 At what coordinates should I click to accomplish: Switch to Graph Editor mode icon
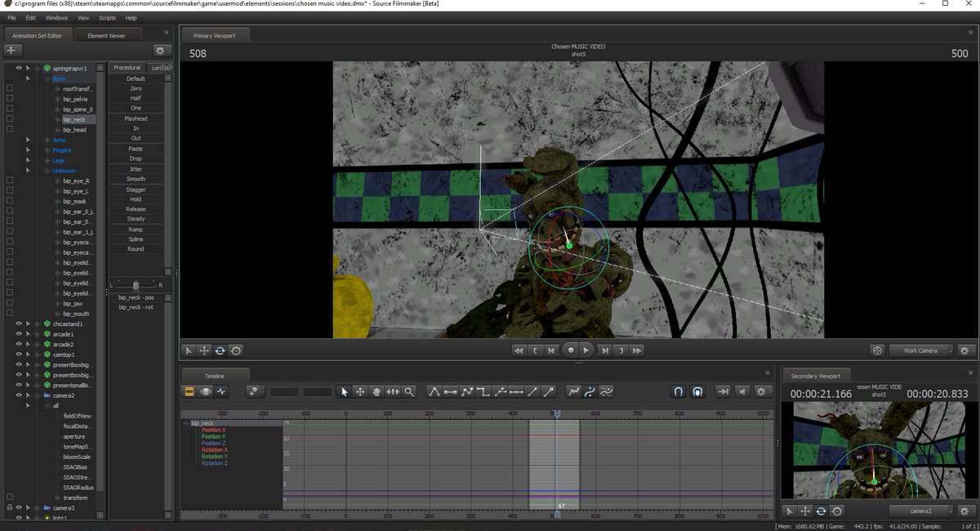click(x=221, y=391)
